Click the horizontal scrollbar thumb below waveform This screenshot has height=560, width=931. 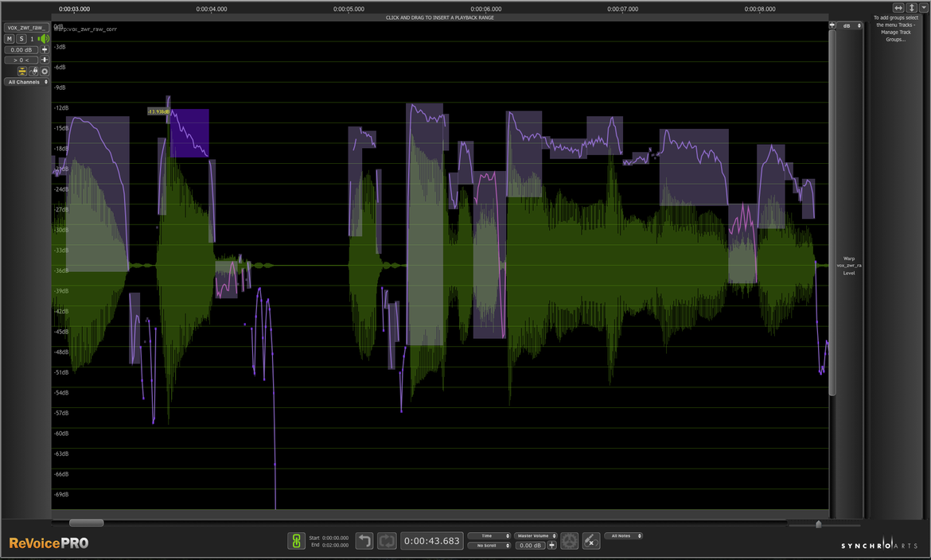click(x=87, y=523)
